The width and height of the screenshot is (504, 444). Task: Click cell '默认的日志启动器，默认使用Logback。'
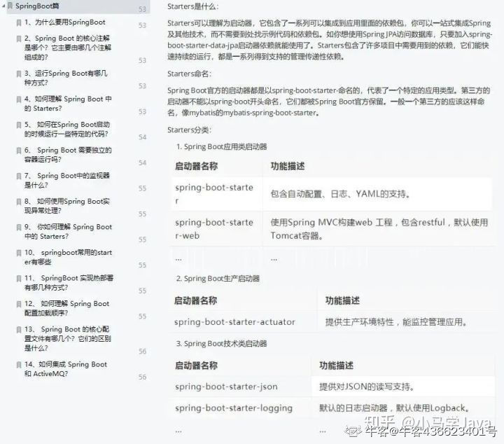coord(394,408)
